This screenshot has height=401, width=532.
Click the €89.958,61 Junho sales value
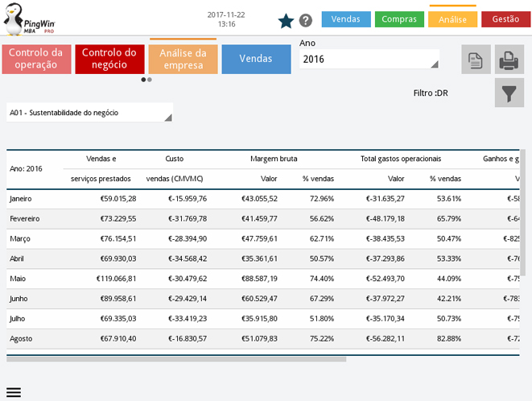[118, 299]
